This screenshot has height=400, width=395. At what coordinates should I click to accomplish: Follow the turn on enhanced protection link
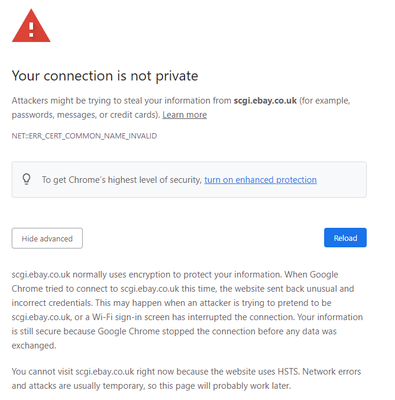click(x=260, y=180)
